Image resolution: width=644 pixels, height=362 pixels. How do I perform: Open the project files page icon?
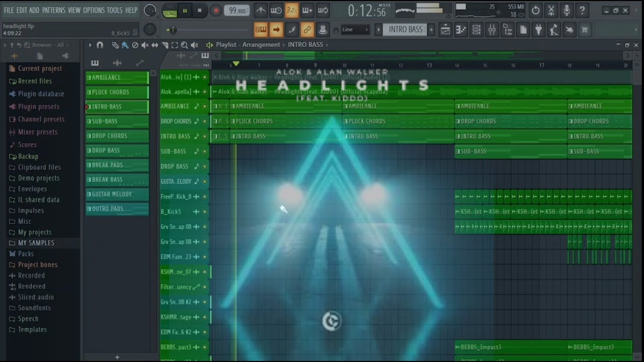pyautogui.click(x=523, y=30)
